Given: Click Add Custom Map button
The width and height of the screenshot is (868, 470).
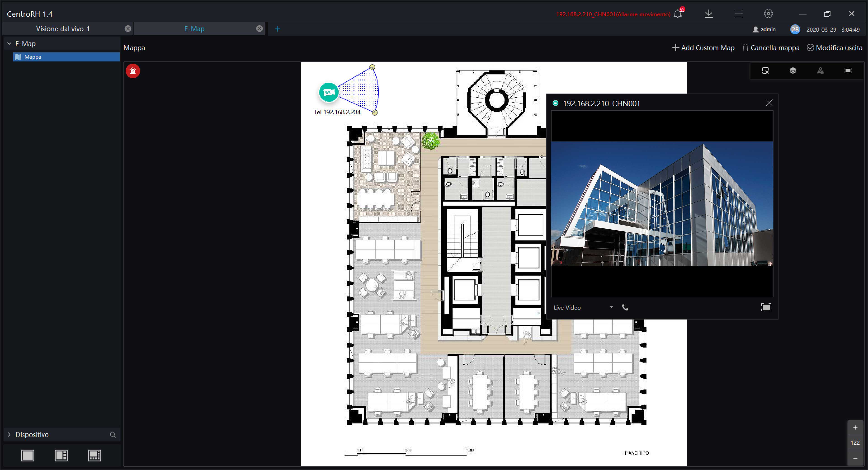Looking at the screenshot, I should tap(703, 48).
